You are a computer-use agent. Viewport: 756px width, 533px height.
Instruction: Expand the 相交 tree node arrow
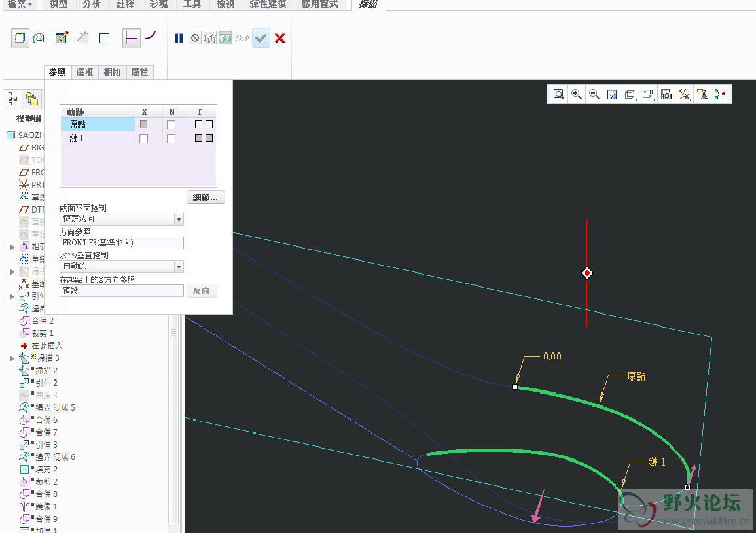tap(12, 247)
